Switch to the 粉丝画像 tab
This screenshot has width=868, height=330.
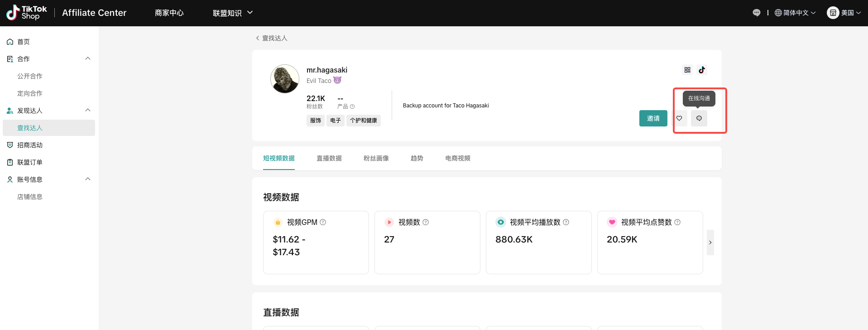[376, 158]
